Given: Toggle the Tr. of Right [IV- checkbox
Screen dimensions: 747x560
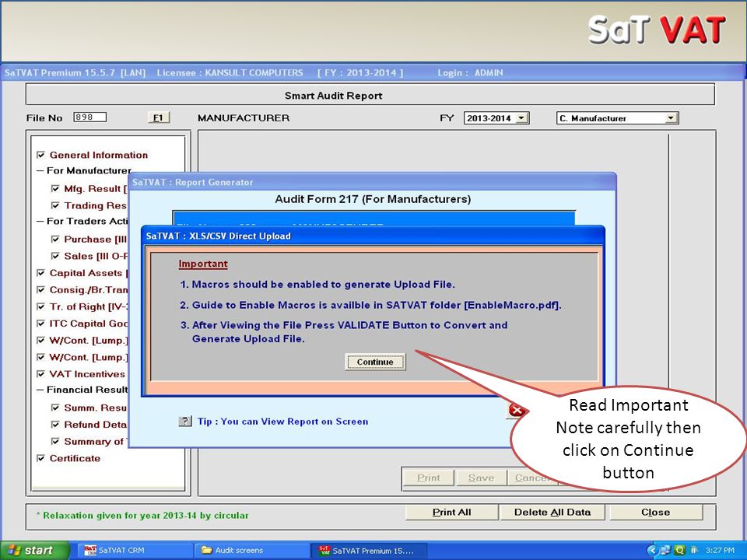Looking at the screenshot, I should 40,306.
